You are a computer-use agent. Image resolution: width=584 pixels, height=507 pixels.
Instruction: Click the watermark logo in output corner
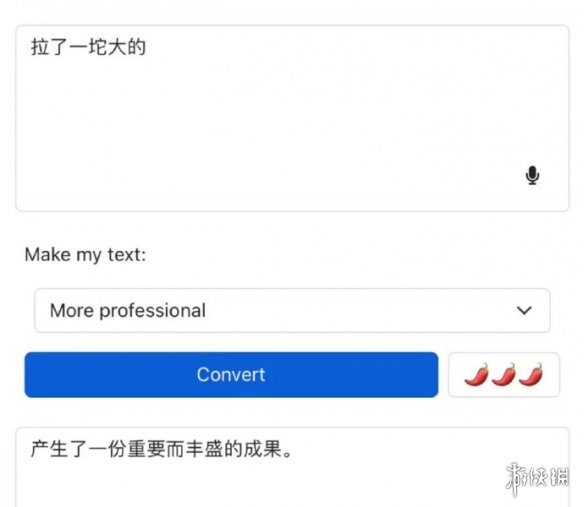pos(537,478)
